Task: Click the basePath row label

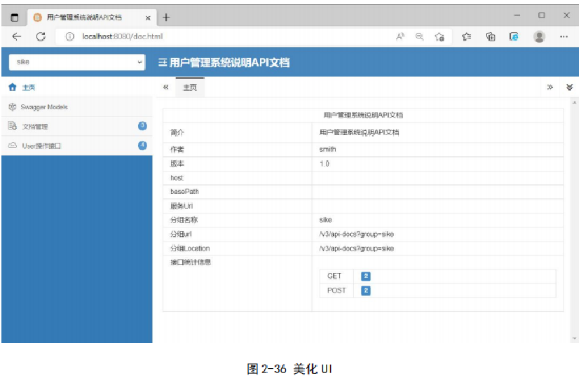Action: tap(184, 191)
